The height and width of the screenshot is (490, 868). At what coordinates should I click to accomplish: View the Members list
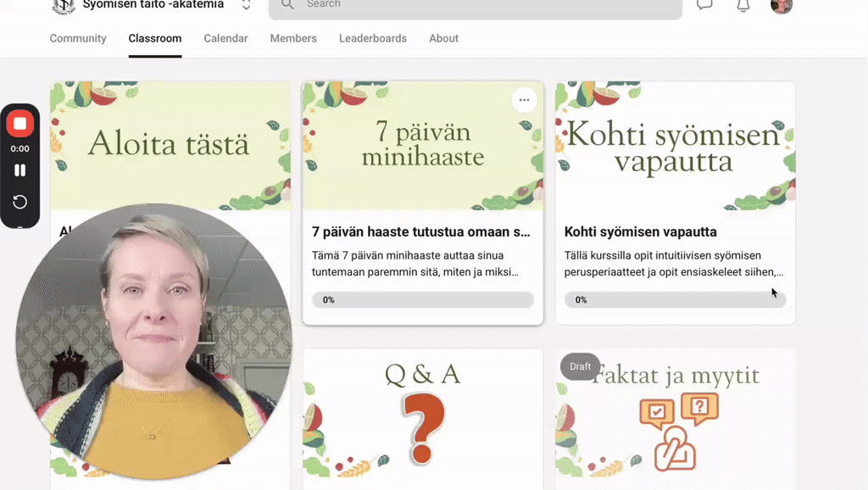pyautogui.click(x=292, y=38)
